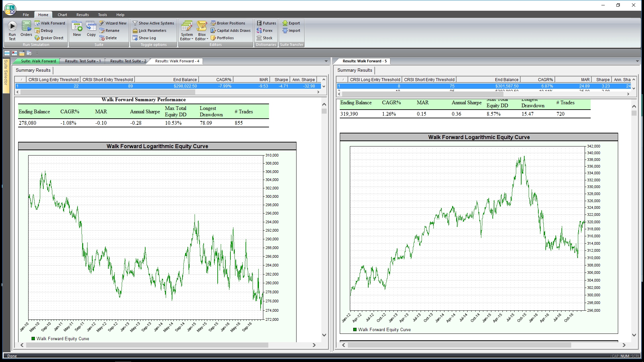644x362 pixels.
Task: Open Broker Direct from the ribbon
Action: coord(49,38)
